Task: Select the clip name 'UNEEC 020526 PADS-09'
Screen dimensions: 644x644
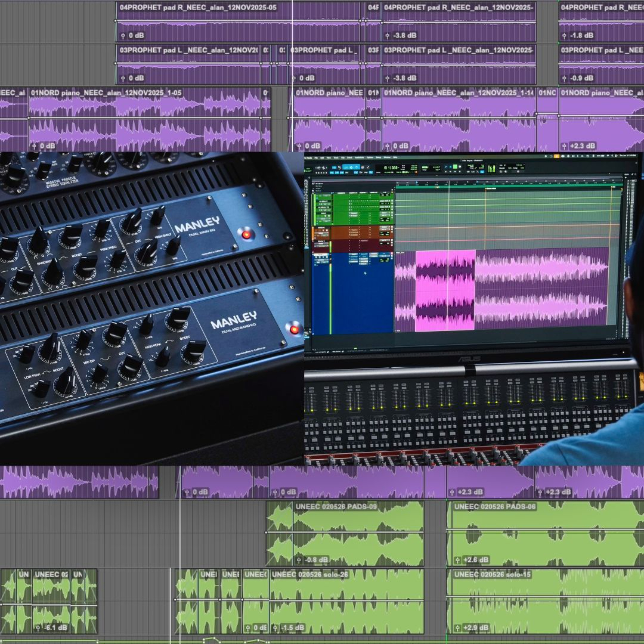Action: click(336, 507)
